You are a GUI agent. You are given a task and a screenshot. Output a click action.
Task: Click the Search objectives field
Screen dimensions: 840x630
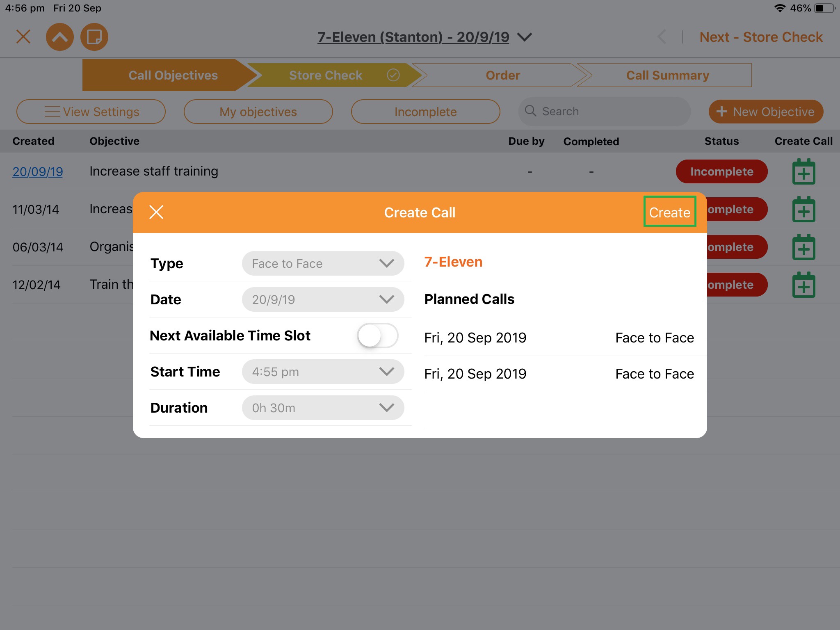604,112
